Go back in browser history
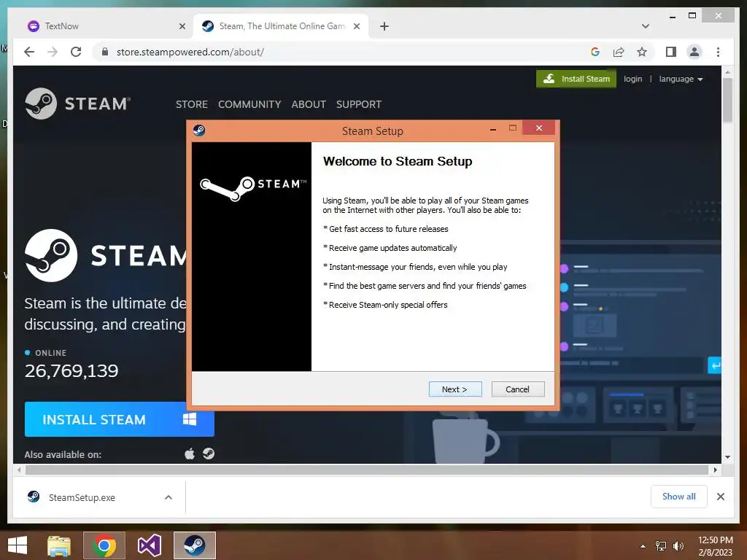Image resolution: width=747 pixels, height=560 pixels. point(29,52)
